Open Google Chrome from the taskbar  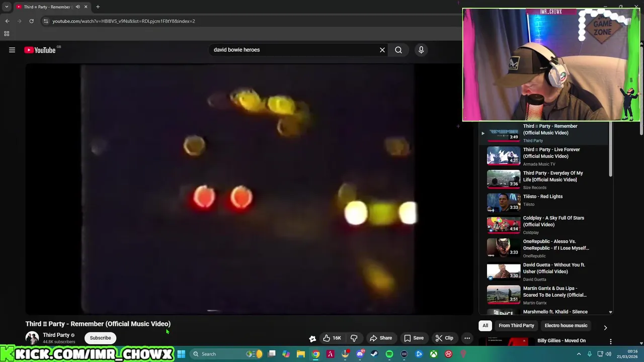[315, 354]
